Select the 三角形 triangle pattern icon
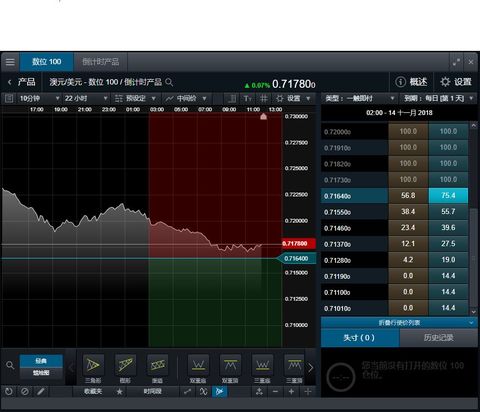 (x=93, y=365)
